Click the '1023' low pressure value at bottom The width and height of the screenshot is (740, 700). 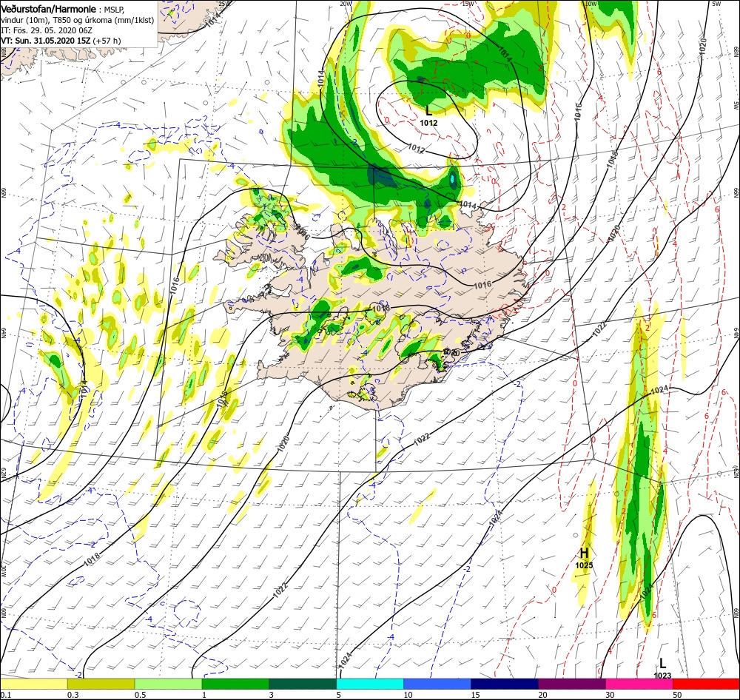662,676
